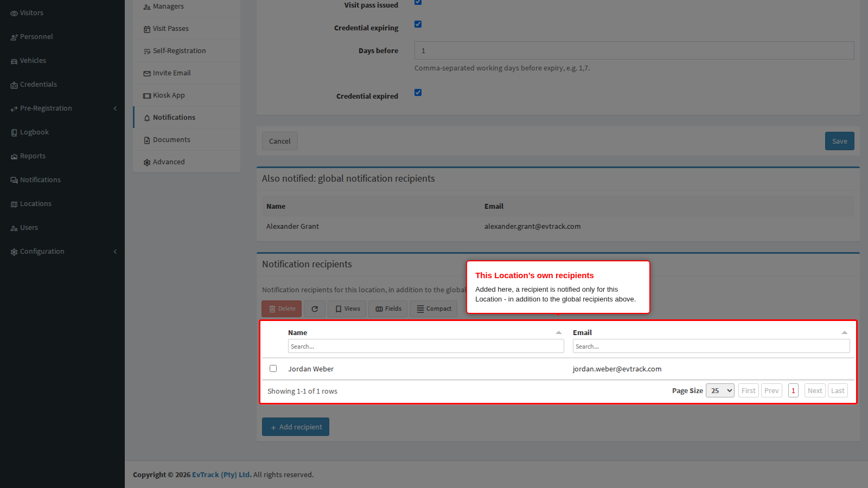Click the Visitors eye icon in sidebar
Screen dimensions: 868x488
[x=14, y=14]
